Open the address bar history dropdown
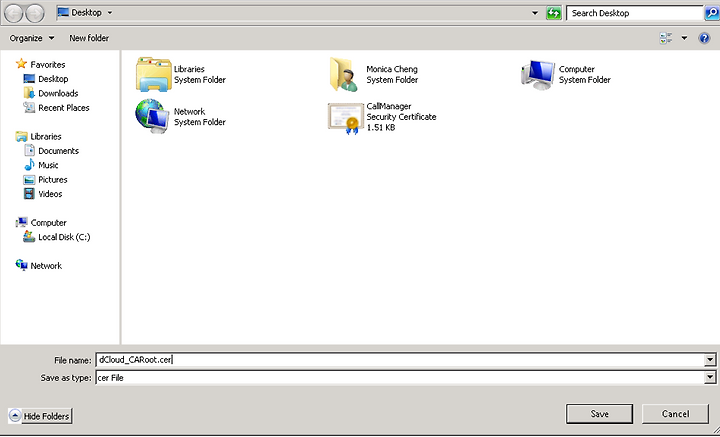 click(x=535, y=13)
